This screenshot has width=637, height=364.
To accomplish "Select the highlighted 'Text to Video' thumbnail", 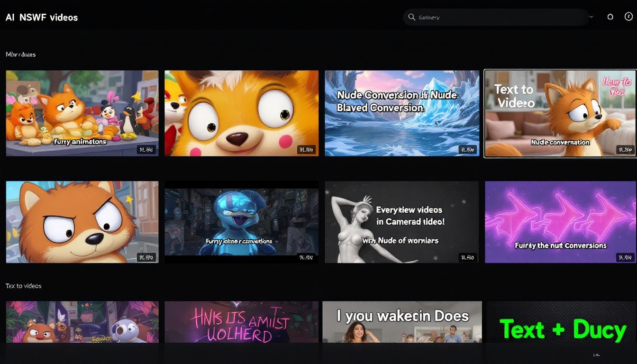I will pyautogui.click(x=560, y=113).
